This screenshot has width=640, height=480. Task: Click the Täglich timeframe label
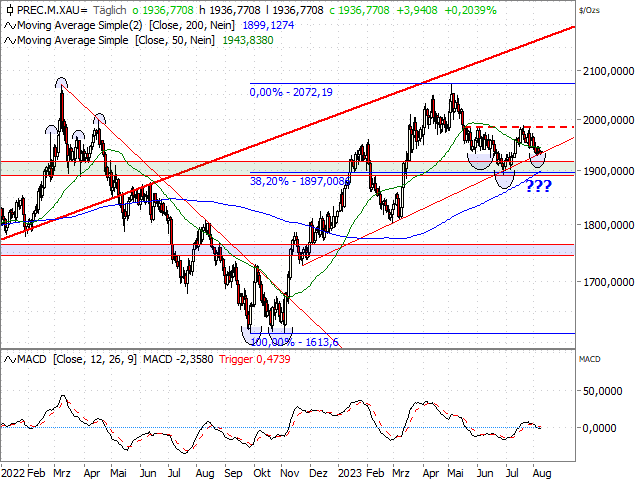(x=109, y=10)
